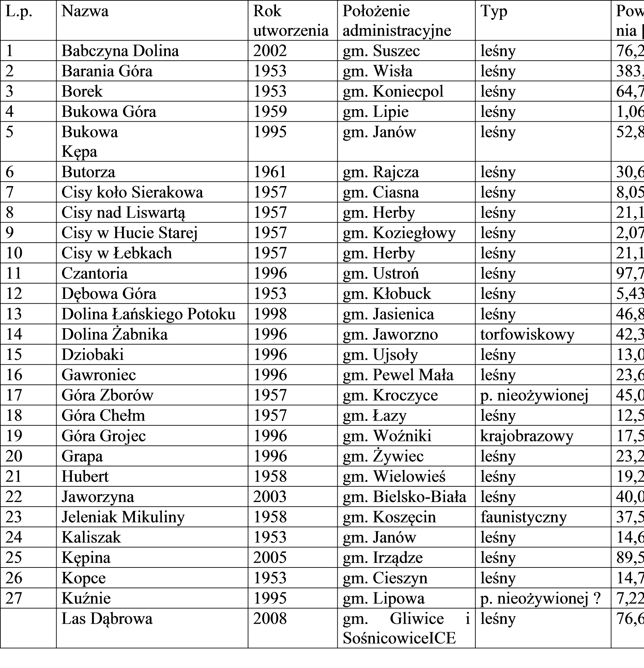Click the 'Bukowa Kępa' reserve name

pos(90,142)
